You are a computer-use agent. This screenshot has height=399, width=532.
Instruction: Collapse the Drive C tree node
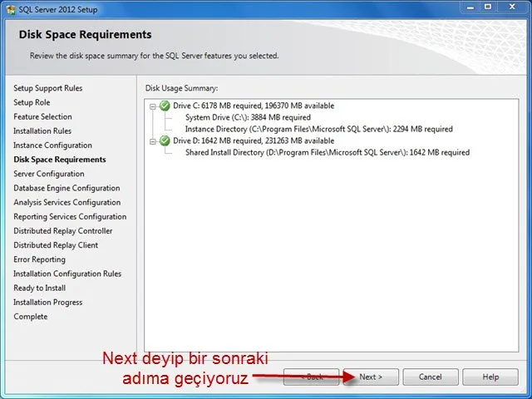(153, 106)
